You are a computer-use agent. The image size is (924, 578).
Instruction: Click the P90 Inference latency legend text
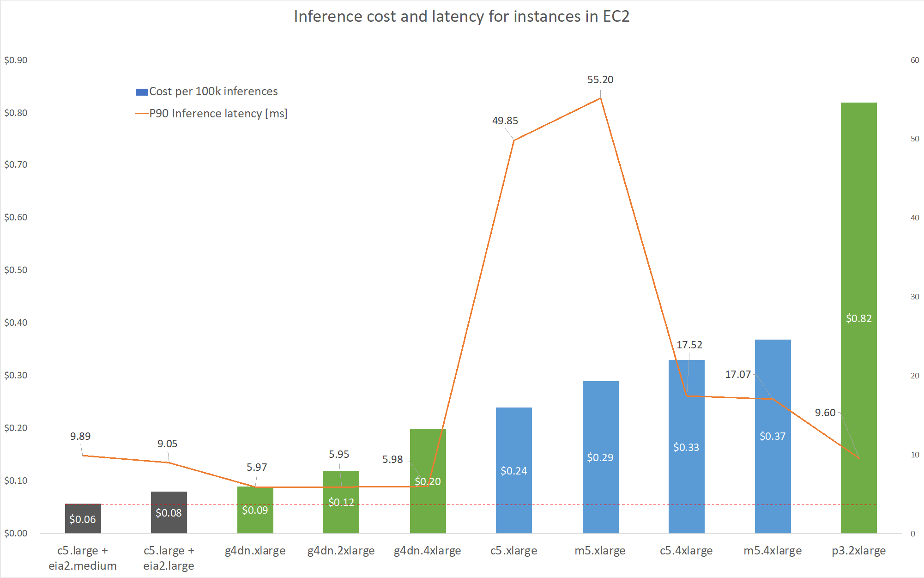[x=218, y=114]
